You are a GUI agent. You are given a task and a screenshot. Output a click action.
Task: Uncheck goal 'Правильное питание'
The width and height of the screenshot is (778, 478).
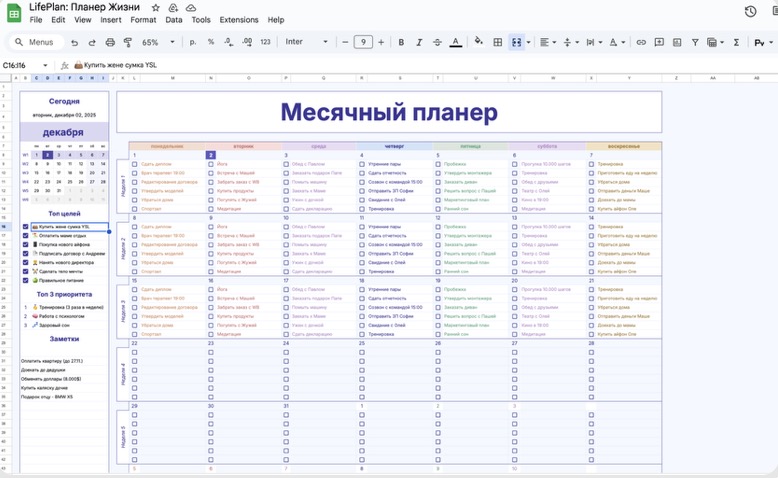(26, 280)
